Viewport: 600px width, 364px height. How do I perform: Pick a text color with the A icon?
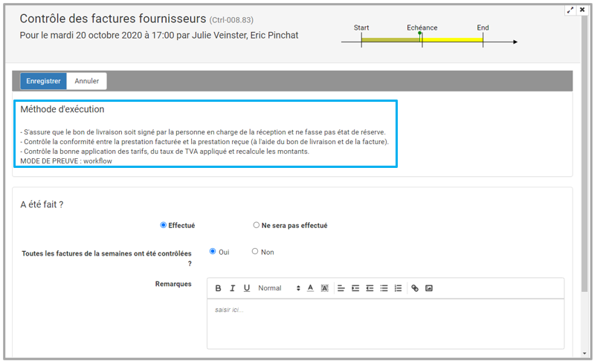point(310,288)
